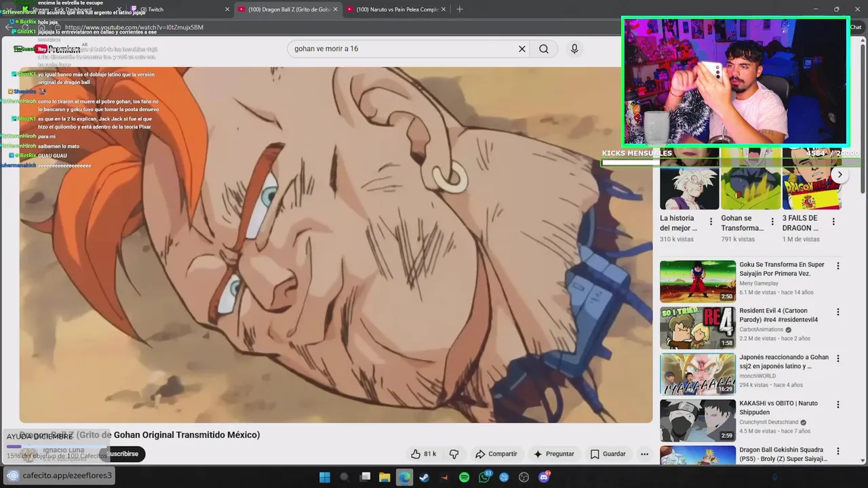This screenshot has width=868, height=488.
Task: Start voice search with the microphone icon
Action: coord(574,49)
